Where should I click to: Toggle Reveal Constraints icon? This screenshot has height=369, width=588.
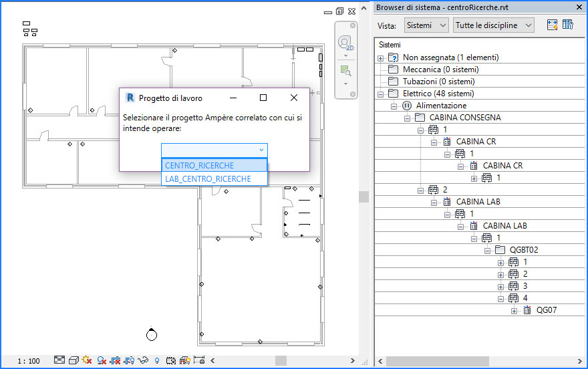click(x=199, y=360)
